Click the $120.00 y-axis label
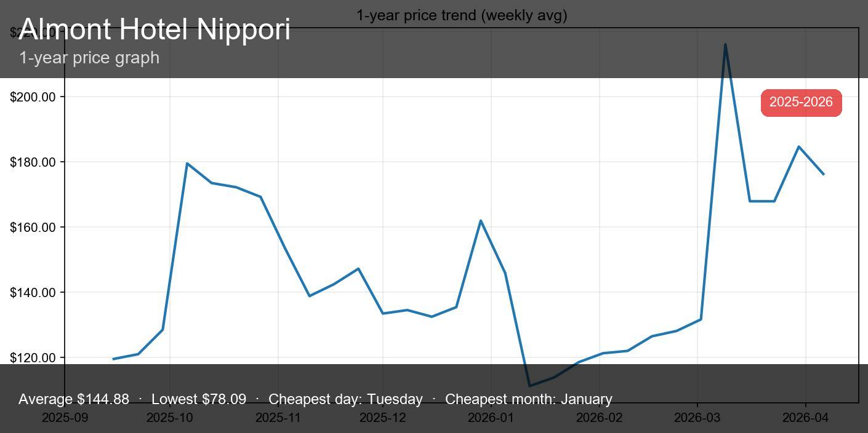Viewport: 868px width, 433px height. click(x=33, y=358)
